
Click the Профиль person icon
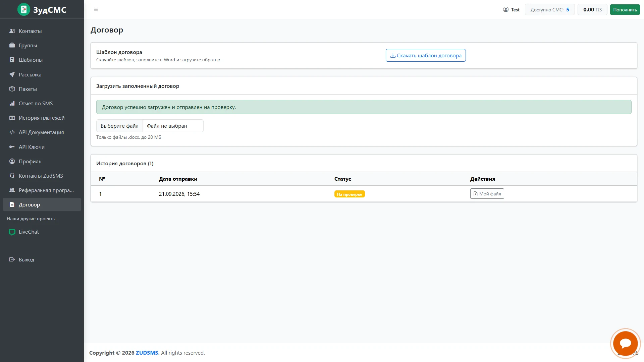pos(12,161)
